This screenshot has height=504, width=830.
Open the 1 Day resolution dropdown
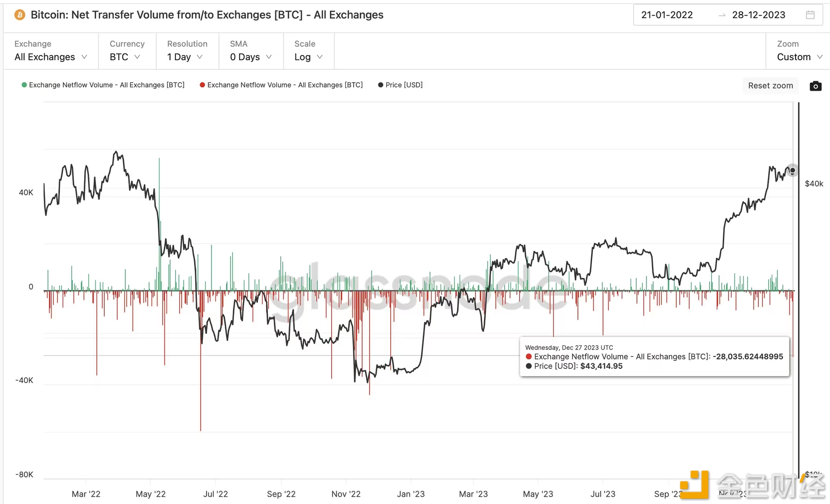[185, 57]
